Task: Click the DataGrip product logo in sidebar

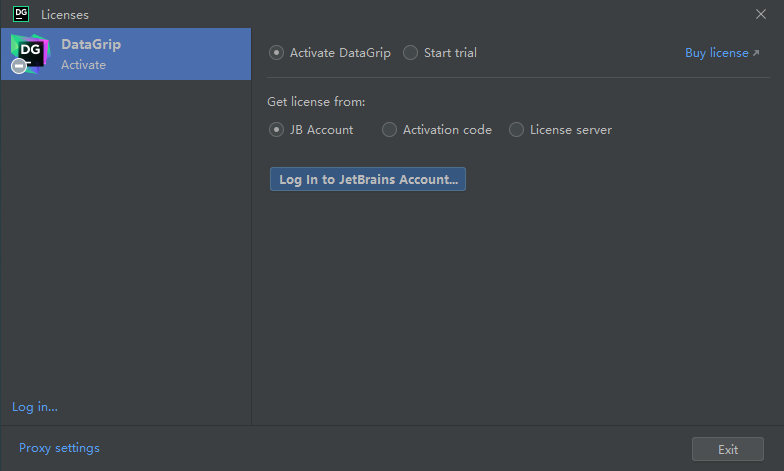Action: click(28, 50)
